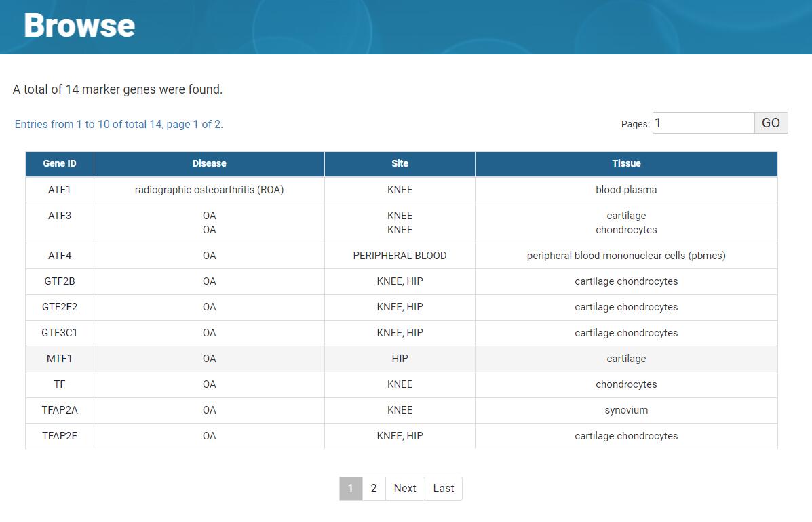Click the Site column header
The width and height of the screenshot is (812, 522).
(x=400, y=163)
